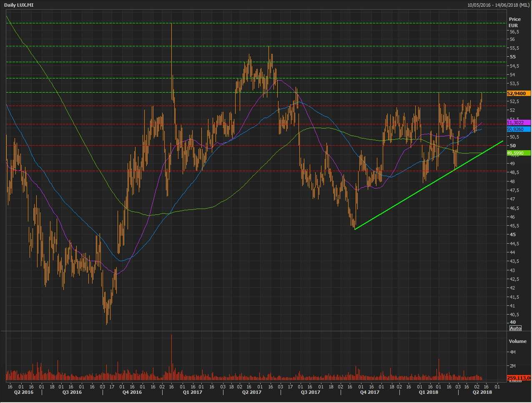
Task: Click the blue 50,9260 moving average tag
Action: click(x=518, y=129)
